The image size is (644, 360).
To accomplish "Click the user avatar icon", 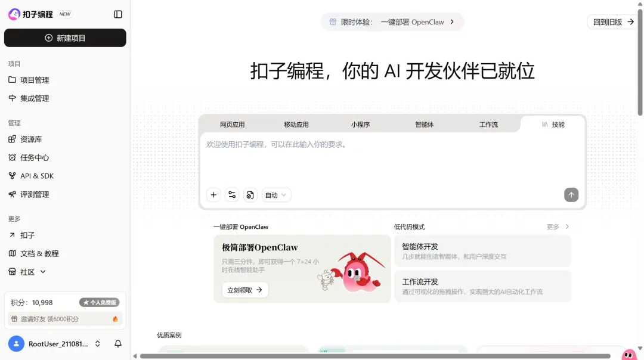I will (x=17, y=343).
